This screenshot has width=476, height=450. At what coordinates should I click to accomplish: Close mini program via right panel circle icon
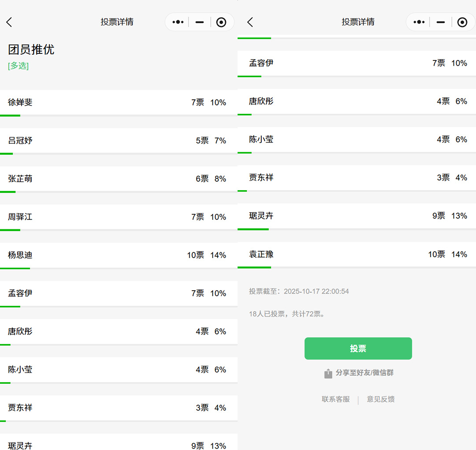tap(462, 22)
